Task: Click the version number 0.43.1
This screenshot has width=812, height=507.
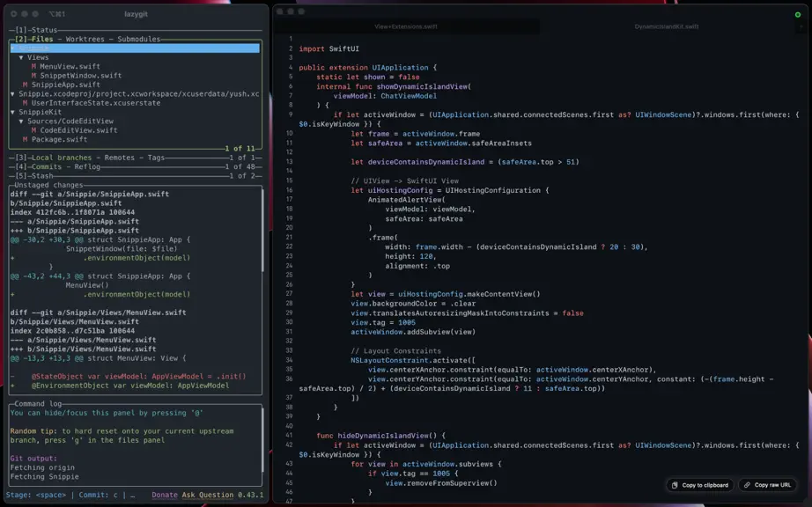Action: pyautogui.click(x=251, y=495)
